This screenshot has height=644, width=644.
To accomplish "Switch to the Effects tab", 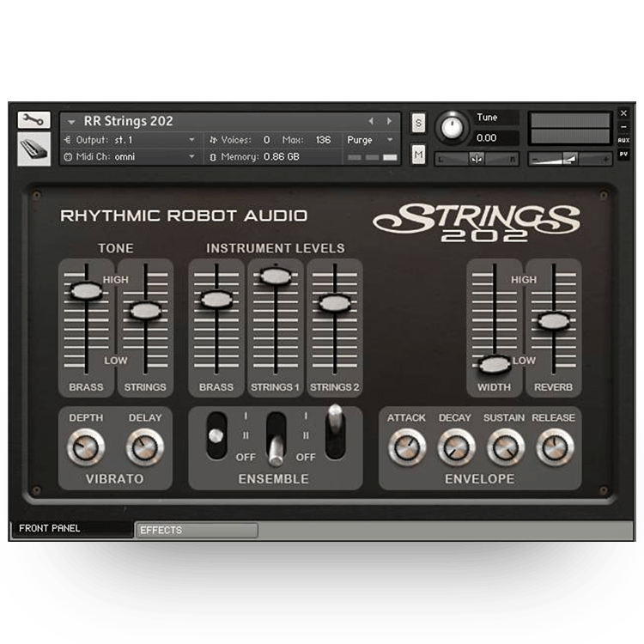I will [x=197, y=531].
